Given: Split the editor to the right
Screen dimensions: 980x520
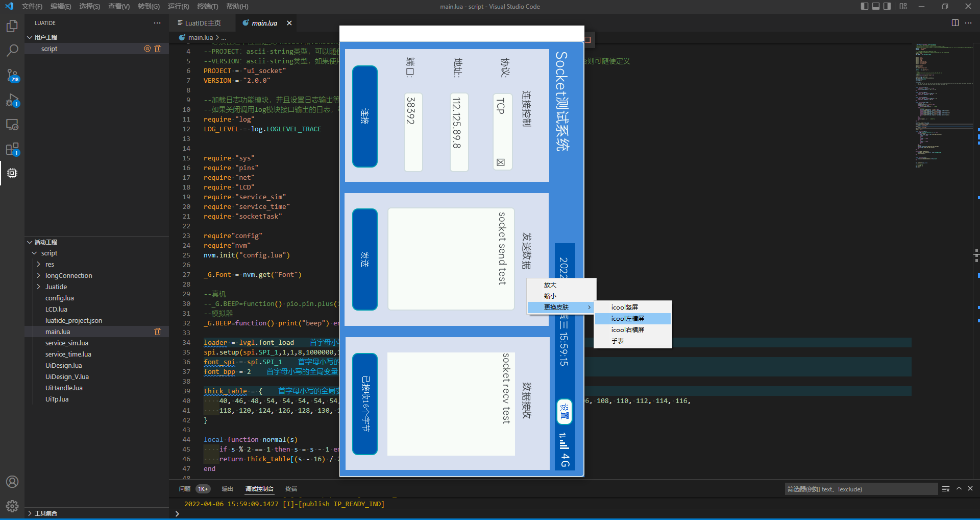Looking at the screenshot, I should pyautogui.click(x=955, y=23).
